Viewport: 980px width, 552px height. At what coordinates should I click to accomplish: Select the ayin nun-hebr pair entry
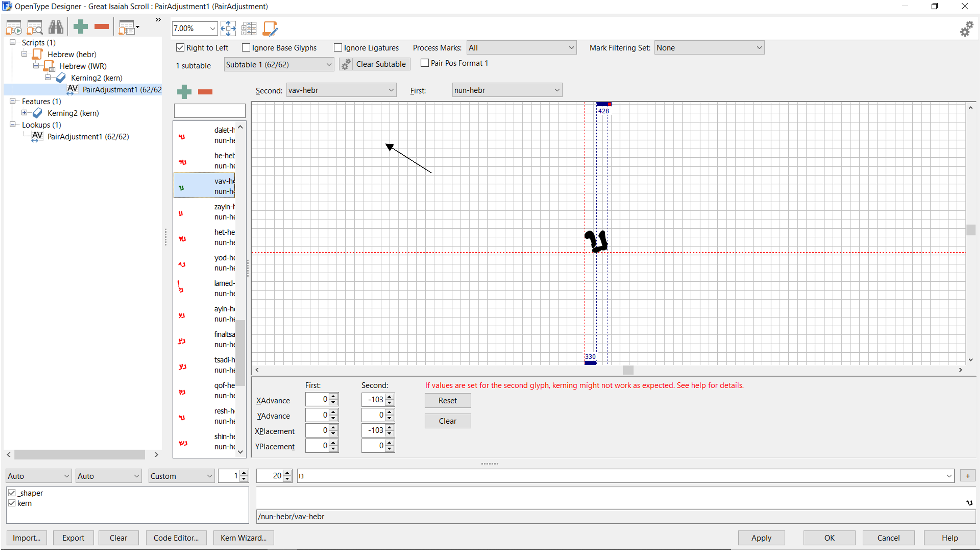pos(205,314)
